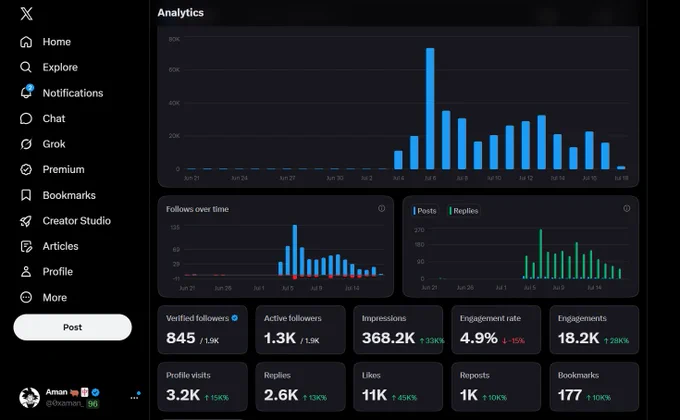Click the Articles page icon
The image size is (680, 420).
coord(26,246)
